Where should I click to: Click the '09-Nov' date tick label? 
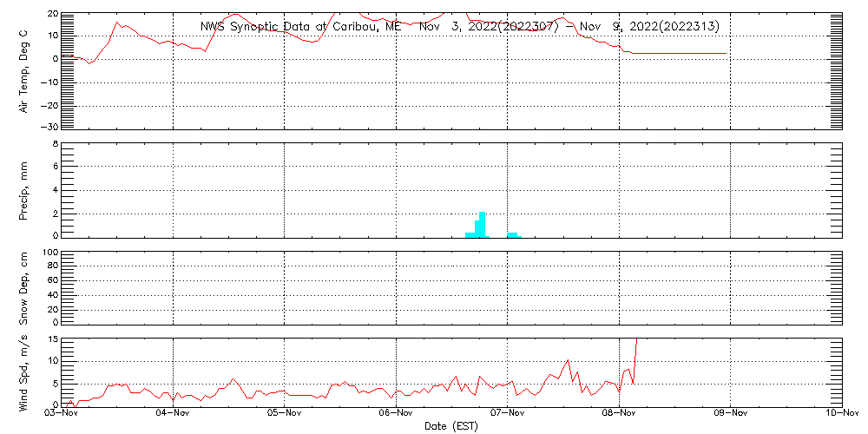coord(731,413)
